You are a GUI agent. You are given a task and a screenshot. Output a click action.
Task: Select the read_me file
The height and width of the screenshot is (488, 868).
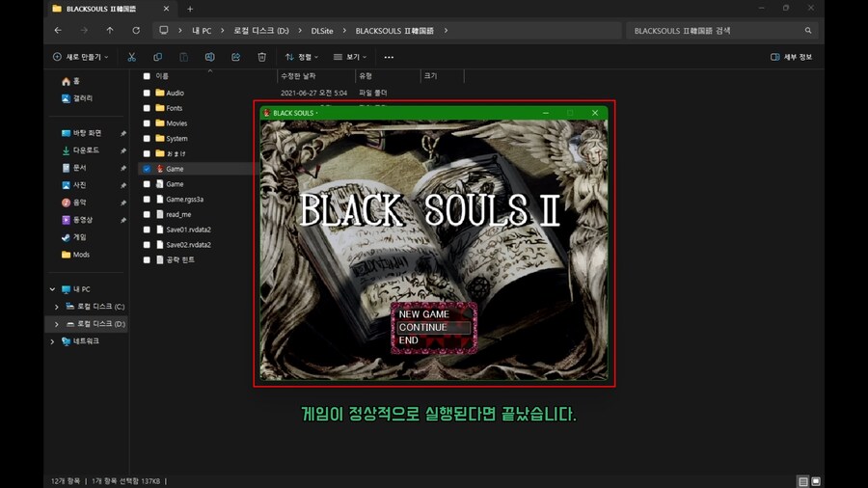pyautogui.click(x=174, y=214)
